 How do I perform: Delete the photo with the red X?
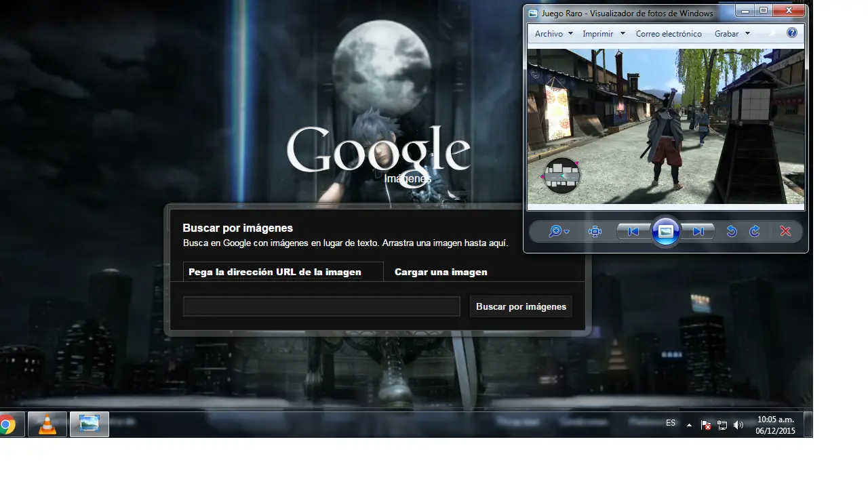[x=785, y=232]
